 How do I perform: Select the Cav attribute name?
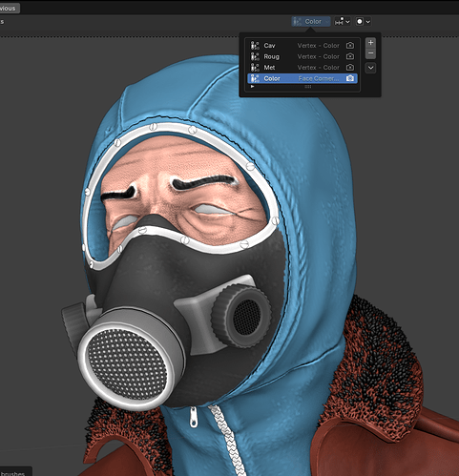pos(269,46)
